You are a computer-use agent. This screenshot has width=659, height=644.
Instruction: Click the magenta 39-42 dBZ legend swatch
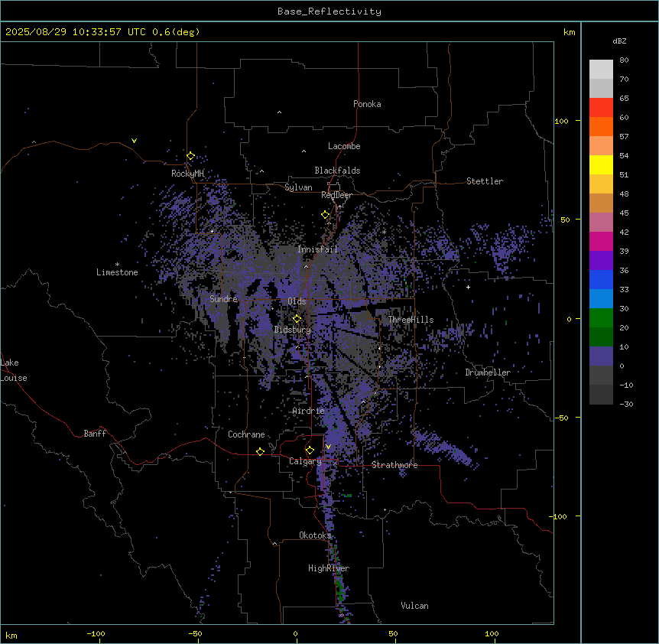pyautogui.click(x=601, y=241)
